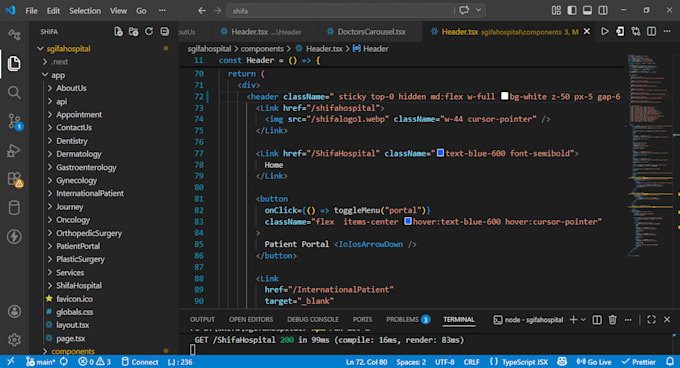Open hover:text-blue-600 swatch on line 83

pyautogui.click(x=408, y=221)
